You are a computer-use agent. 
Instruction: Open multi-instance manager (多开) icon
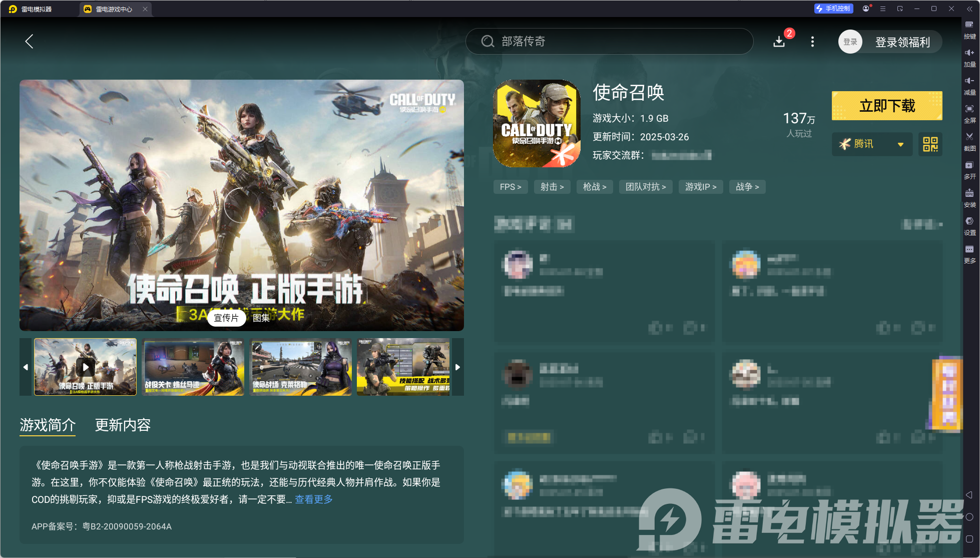click(969, 170)
